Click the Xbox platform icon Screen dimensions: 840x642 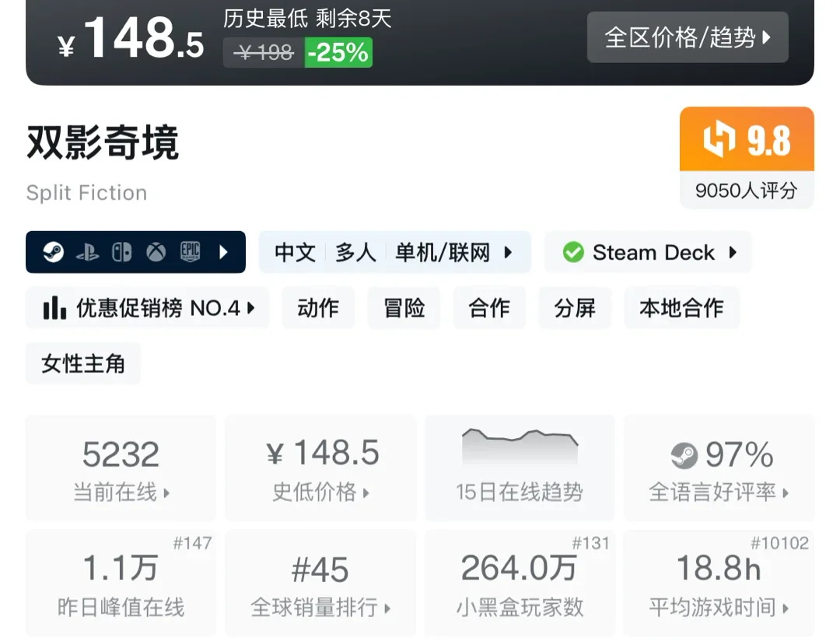[x=156, y=252]
